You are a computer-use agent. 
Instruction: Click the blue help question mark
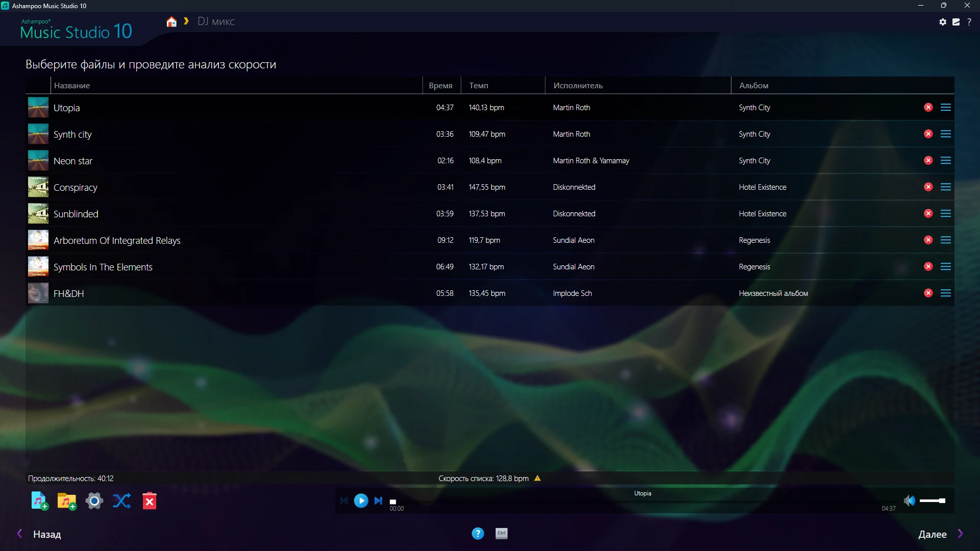point(478,534)
